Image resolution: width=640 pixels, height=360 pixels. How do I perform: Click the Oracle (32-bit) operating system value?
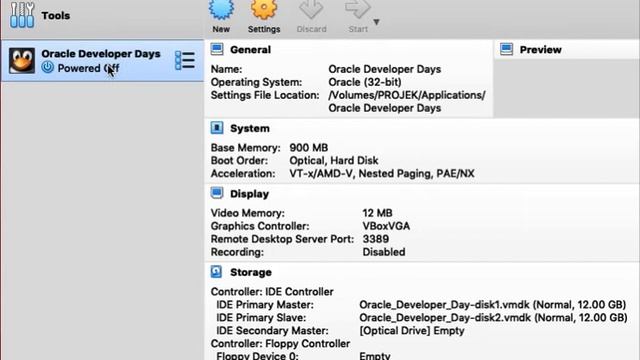[364, 82]
